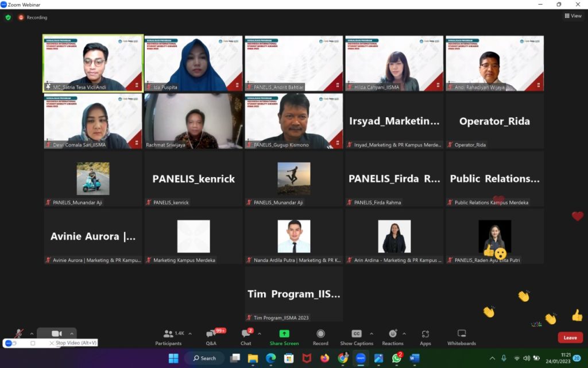The image size is (588, 368).
Task: Open volume control in system tray
Action: tap(527, 358)
